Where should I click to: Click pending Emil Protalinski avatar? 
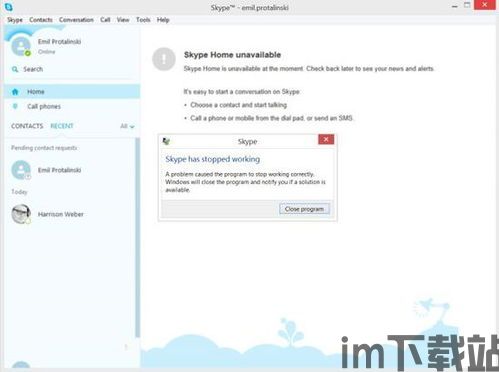[x=21, y=170]
